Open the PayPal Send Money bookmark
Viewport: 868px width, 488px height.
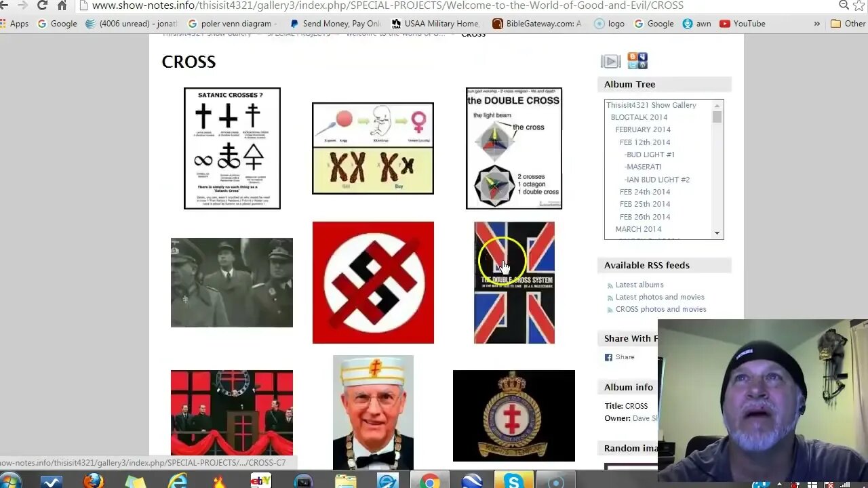coord(335,24)
